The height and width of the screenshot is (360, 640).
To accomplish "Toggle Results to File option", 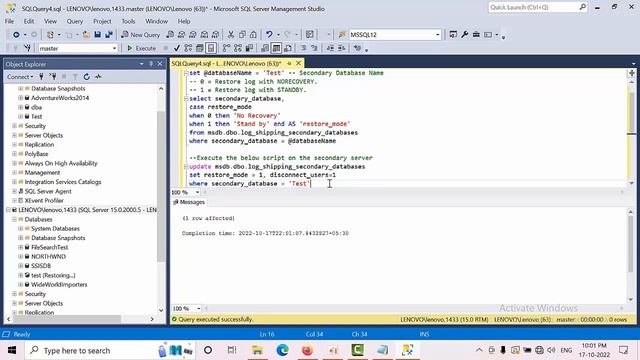I will tap(288, 48).
